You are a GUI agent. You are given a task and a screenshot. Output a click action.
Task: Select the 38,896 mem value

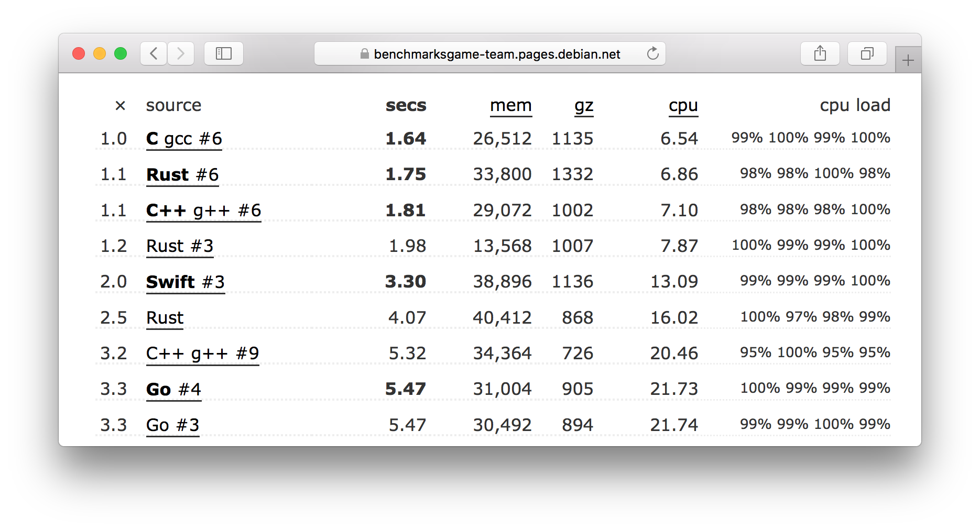502,282
